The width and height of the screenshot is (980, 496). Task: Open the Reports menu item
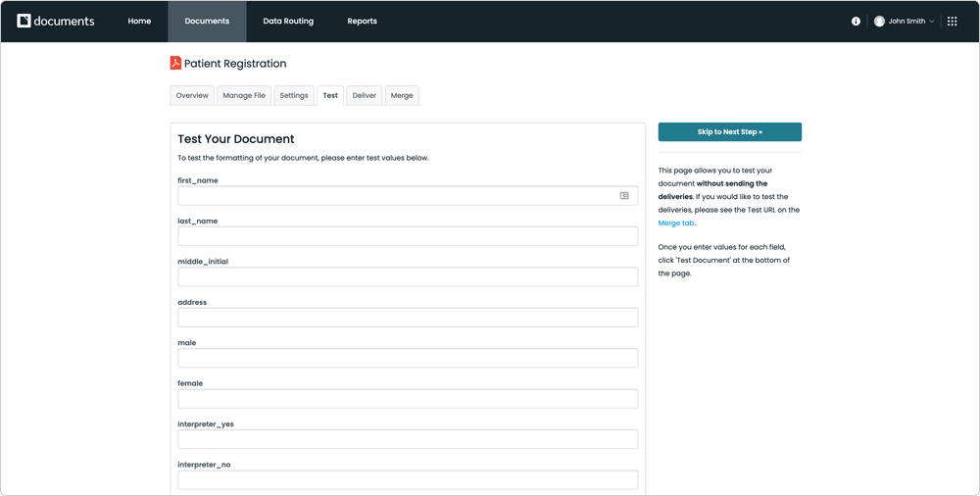pyautogui.click(x=362, y=22)
